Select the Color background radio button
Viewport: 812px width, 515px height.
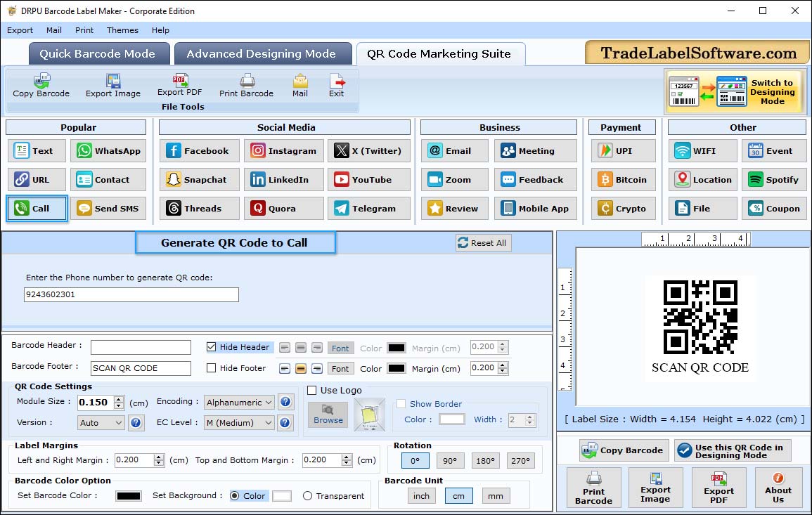pos(235,496)
